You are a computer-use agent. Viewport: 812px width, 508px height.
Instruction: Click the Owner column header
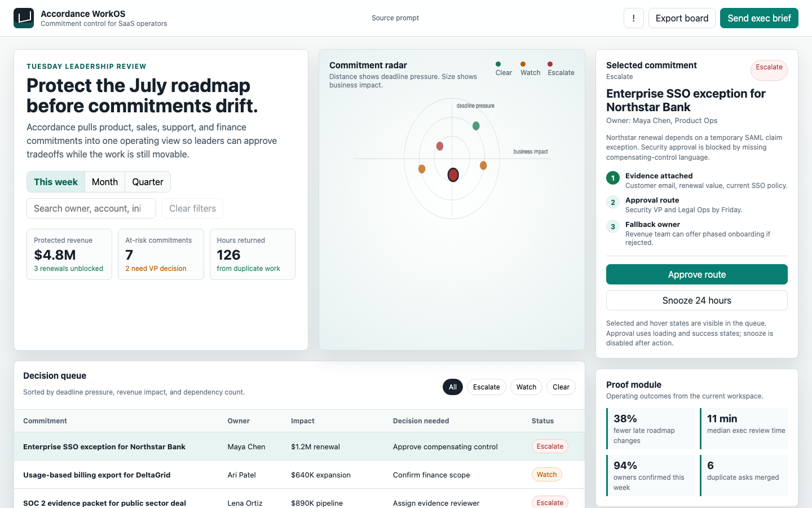pyautogui.click(x=239, y=421)
